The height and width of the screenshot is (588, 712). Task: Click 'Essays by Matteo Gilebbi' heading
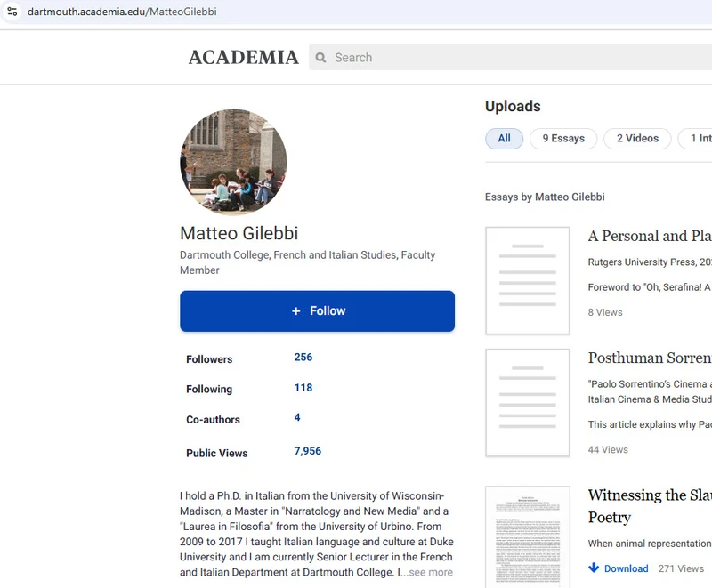[x=545, y=197]
